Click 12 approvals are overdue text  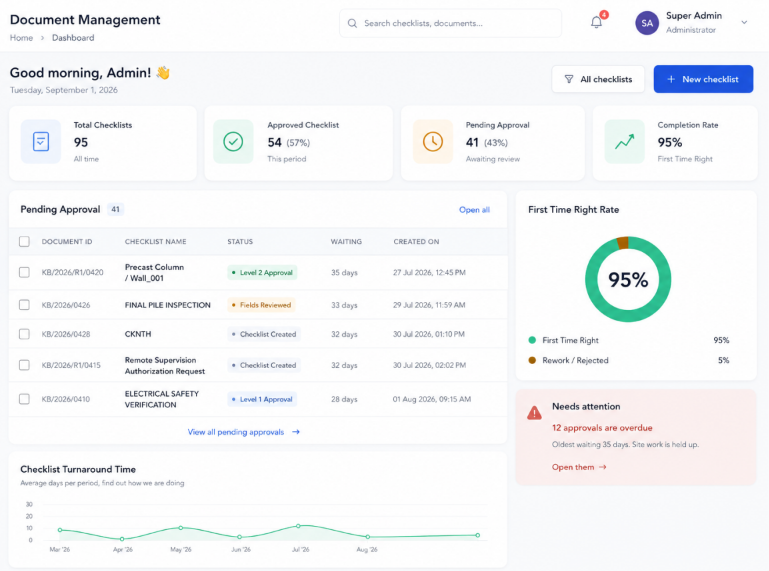tap(602, 428)
